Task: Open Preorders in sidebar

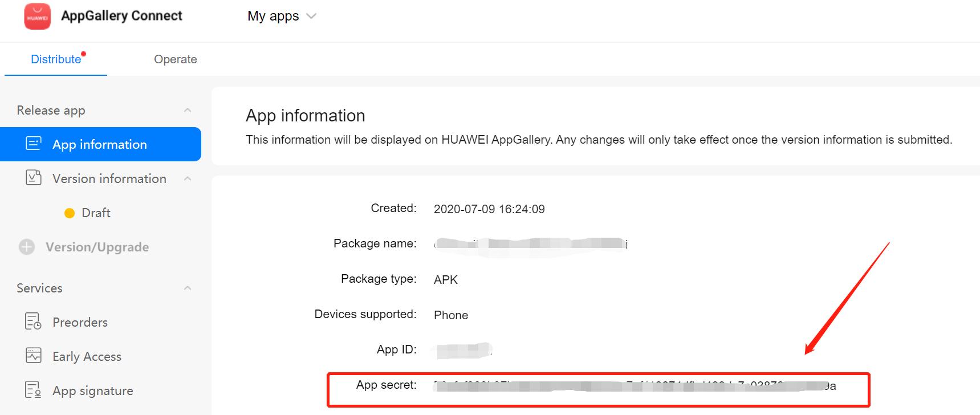Action: tap(80, 322)
